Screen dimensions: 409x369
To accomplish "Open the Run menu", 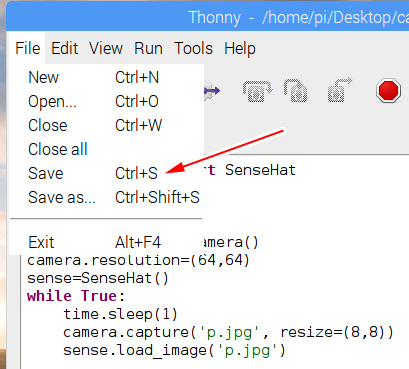I will (x=148, y=48).
